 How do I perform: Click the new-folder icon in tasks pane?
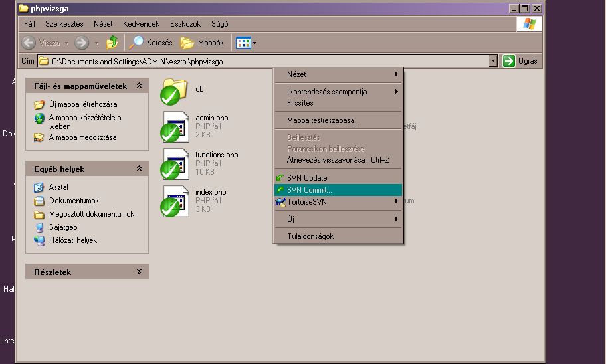click(39, 104)
